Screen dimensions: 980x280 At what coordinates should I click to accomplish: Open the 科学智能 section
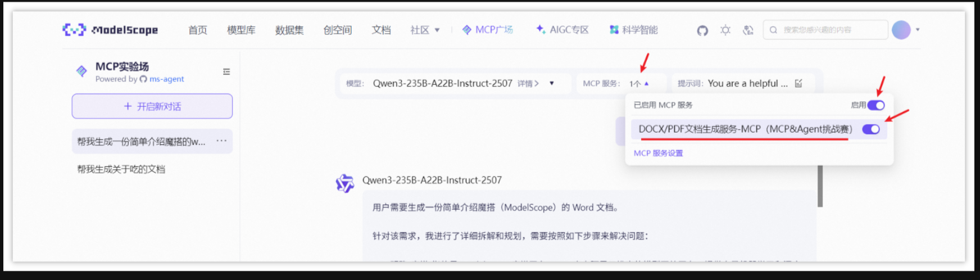pos(633,30)
